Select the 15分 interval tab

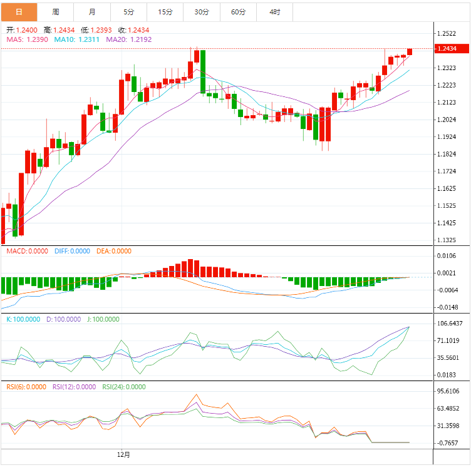point(165,12)
